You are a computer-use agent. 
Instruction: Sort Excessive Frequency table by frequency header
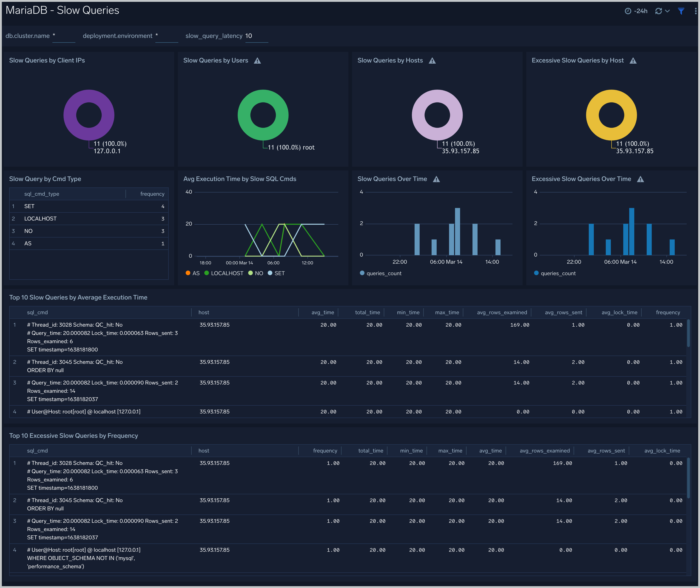[x=325, y=451]
